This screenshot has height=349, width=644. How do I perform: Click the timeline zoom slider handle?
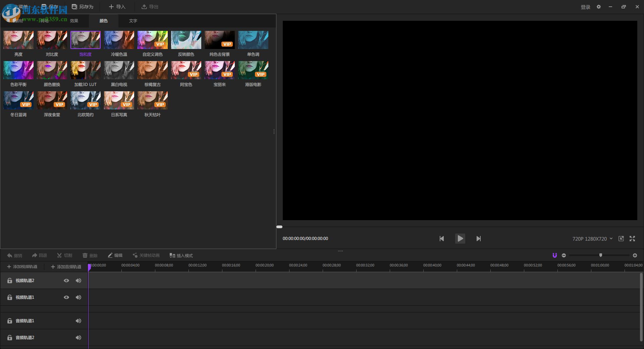point(601,255)
